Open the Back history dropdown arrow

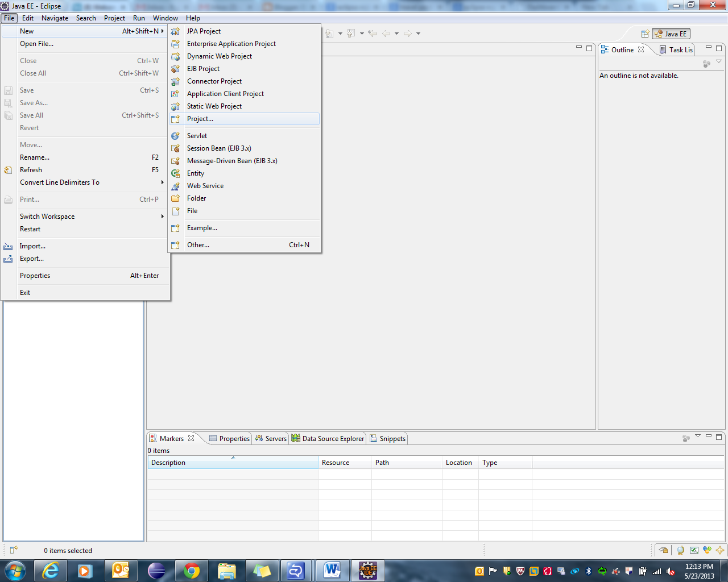coord(396,34)
